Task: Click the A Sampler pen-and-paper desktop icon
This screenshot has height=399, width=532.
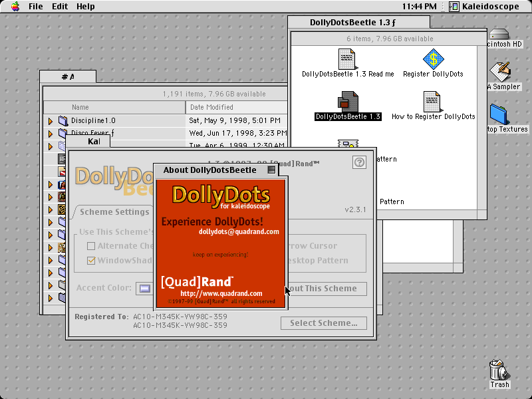Action: (x=500, y=72)
